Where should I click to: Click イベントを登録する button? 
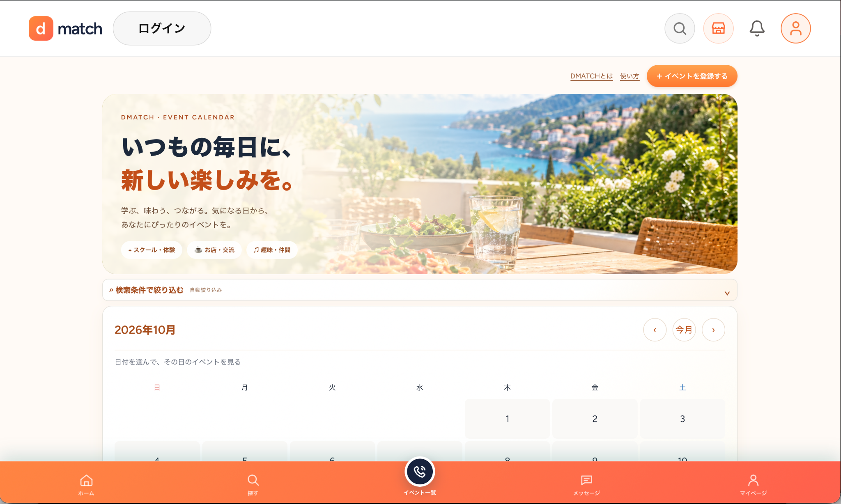tap(692, 76)
